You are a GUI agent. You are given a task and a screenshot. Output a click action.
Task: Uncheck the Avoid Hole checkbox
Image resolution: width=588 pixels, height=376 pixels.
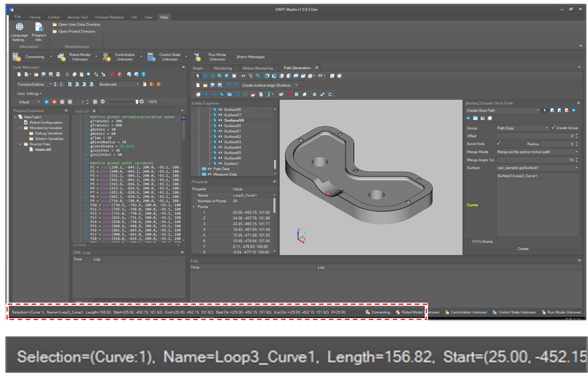(x=498, y=143)
